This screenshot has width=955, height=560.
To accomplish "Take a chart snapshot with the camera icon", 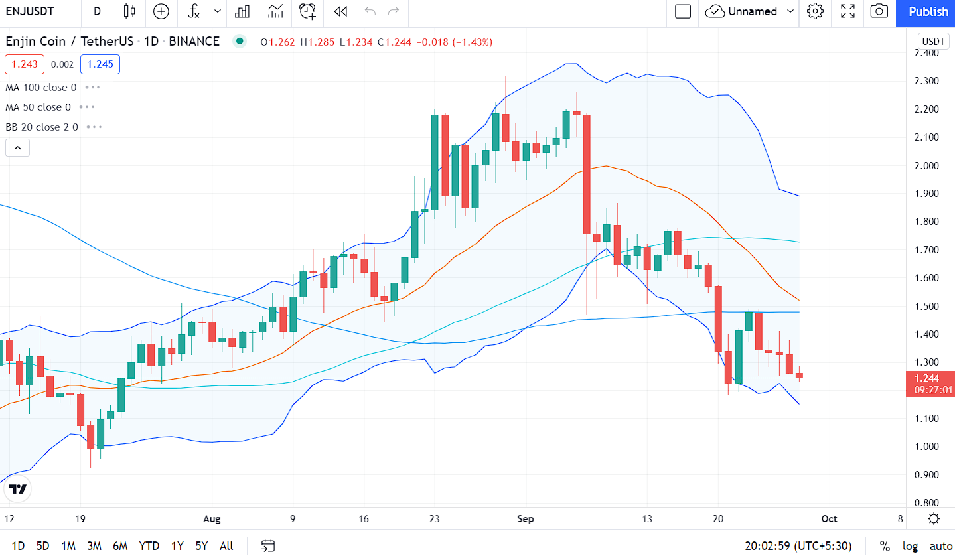I will (879, 11).
